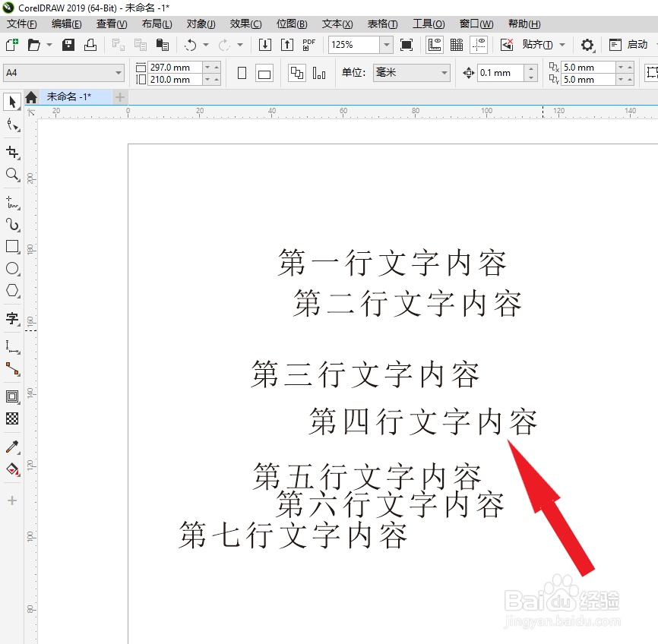The image size is (658, 644).
Task: Select the Pick tool
Action: click(11, 102)
